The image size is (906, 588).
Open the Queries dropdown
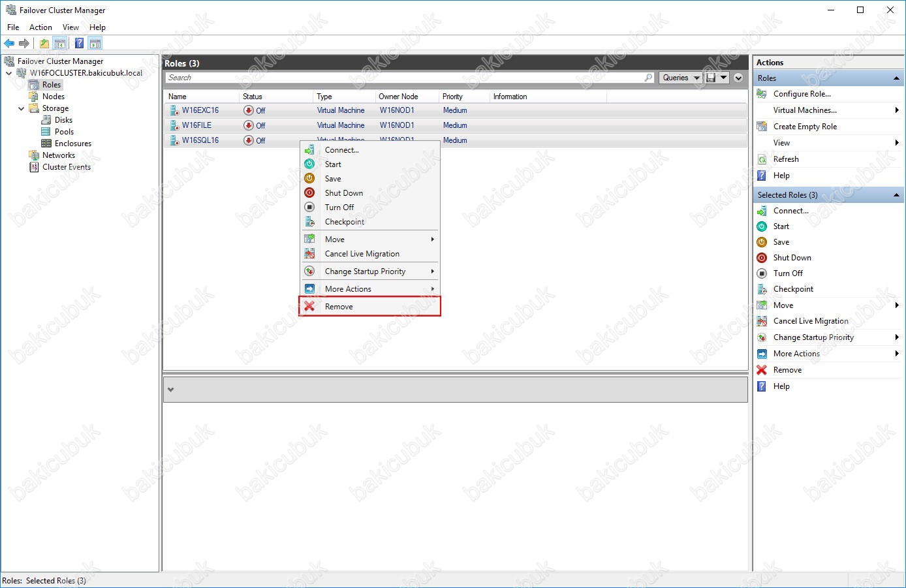point(680,78)
